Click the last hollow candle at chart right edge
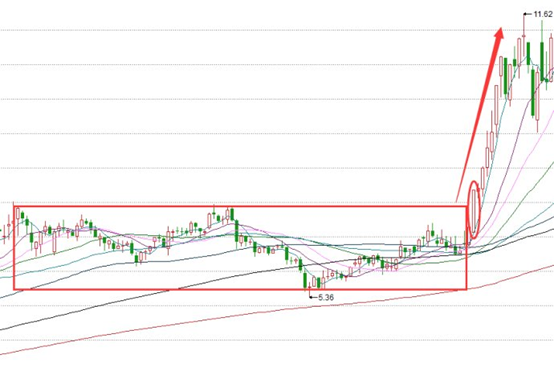The height and width of the screenshot is (375, 554). click(551, 58)
